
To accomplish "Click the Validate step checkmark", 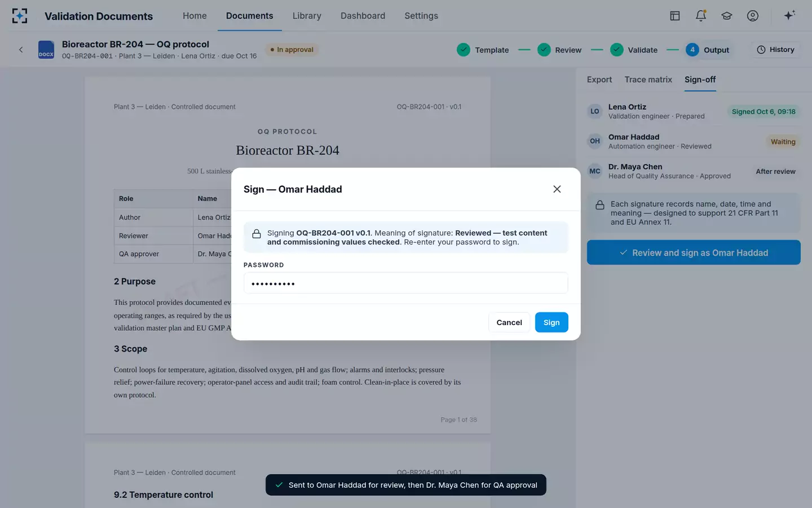I will [617, 50].
